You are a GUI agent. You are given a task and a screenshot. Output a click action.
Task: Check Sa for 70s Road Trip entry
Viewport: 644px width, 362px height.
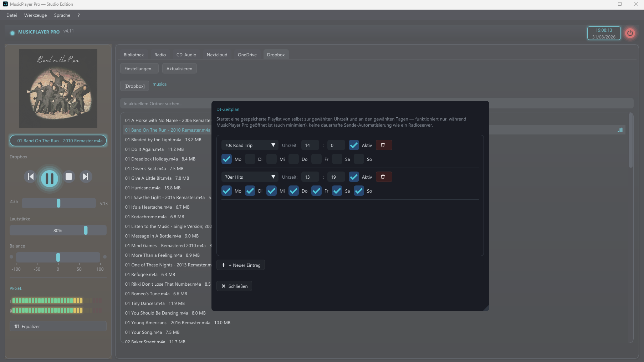(337, 159)
